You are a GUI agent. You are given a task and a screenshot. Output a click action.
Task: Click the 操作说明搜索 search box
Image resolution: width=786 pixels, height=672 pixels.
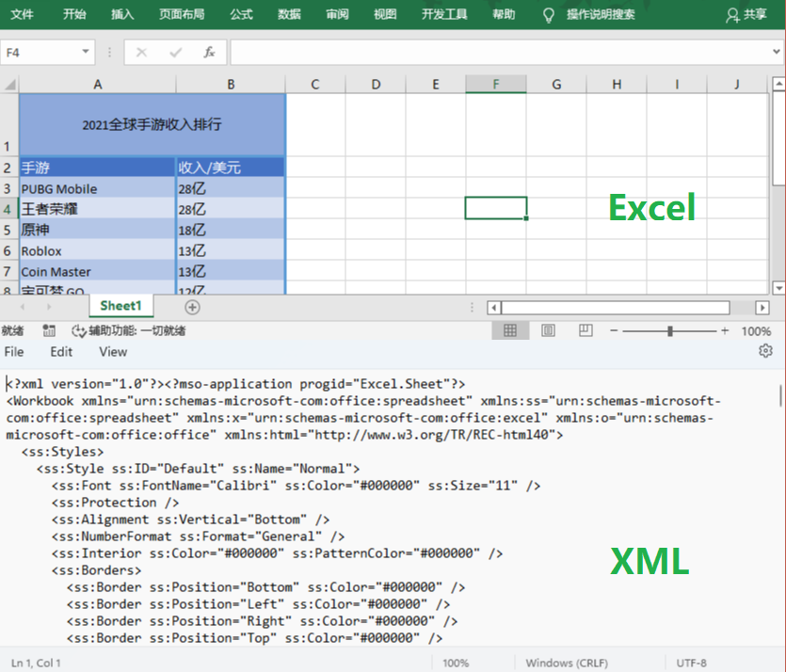(x=601, y=14)
